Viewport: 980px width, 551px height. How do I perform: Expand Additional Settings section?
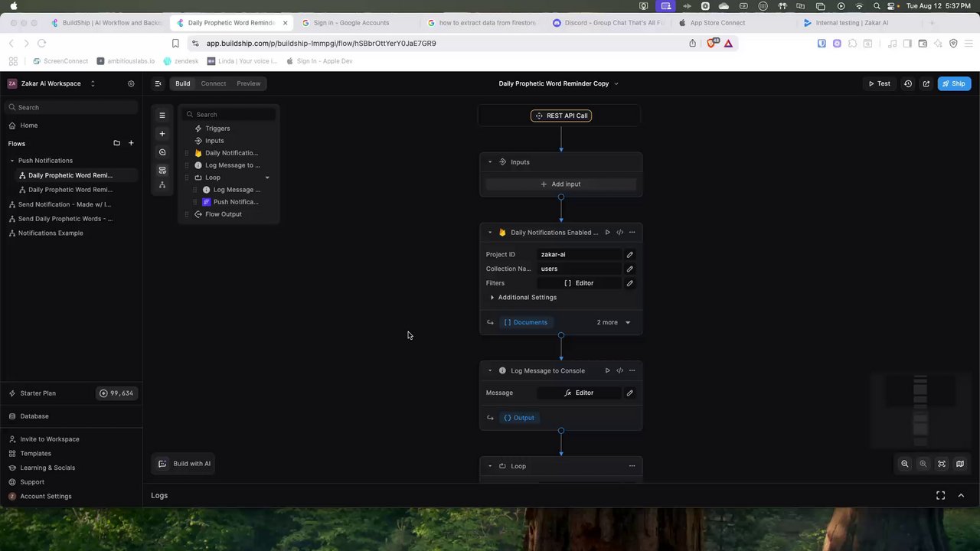coord(523,298)
